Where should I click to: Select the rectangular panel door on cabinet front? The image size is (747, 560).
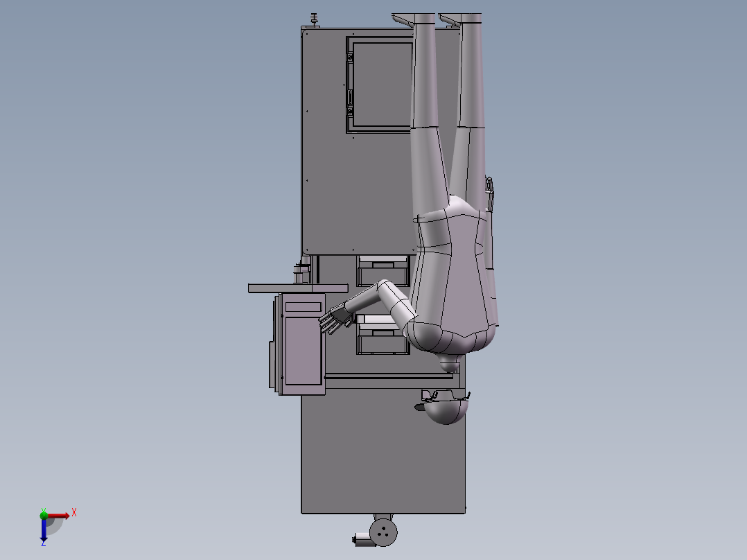[381, 83]
